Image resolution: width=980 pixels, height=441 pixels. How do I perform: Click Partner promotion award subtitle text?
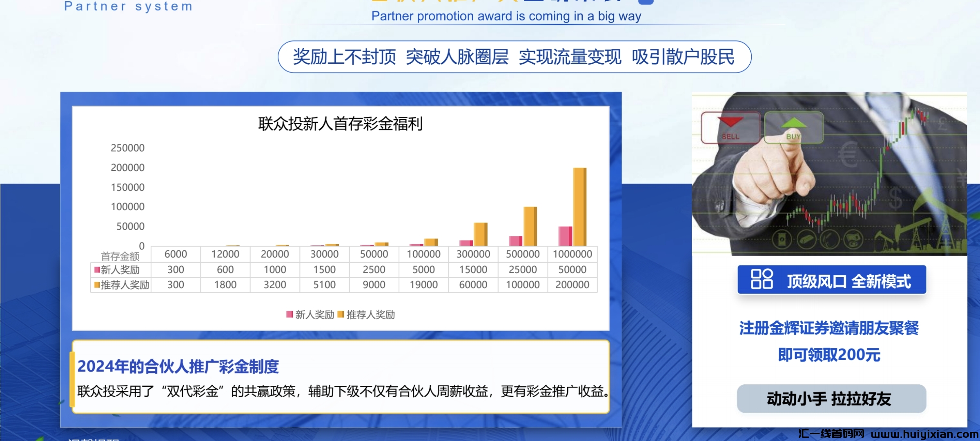pyautogui.click(x=506, y=16)
